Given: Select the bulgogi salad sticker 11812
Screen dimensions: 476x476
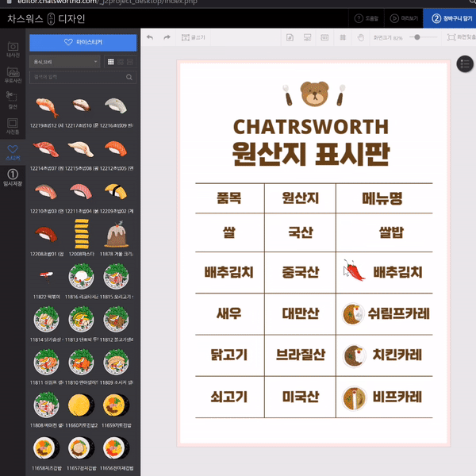Looking at the screenshot, I should [x=116, y=320].
